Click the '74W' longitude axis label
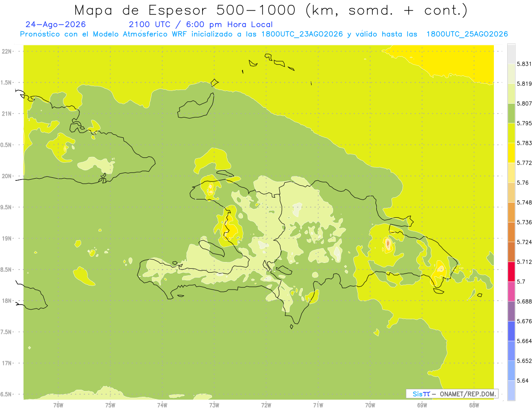 coord(162,405)
